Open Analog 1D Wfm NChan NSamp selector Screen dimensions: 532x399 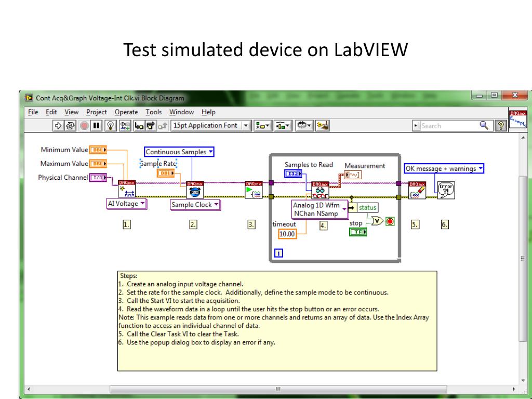[320, 209]
